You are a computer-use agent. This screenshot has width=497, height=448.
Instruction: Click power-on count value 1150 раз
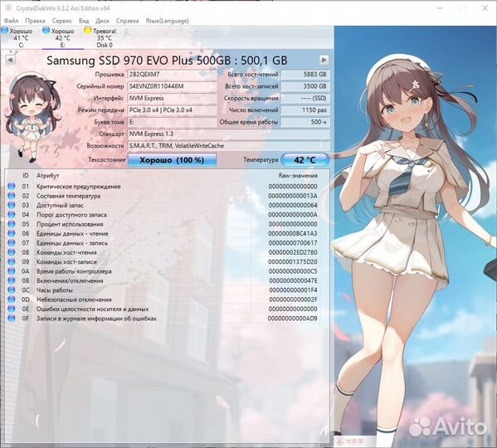(x=305, y=110)
